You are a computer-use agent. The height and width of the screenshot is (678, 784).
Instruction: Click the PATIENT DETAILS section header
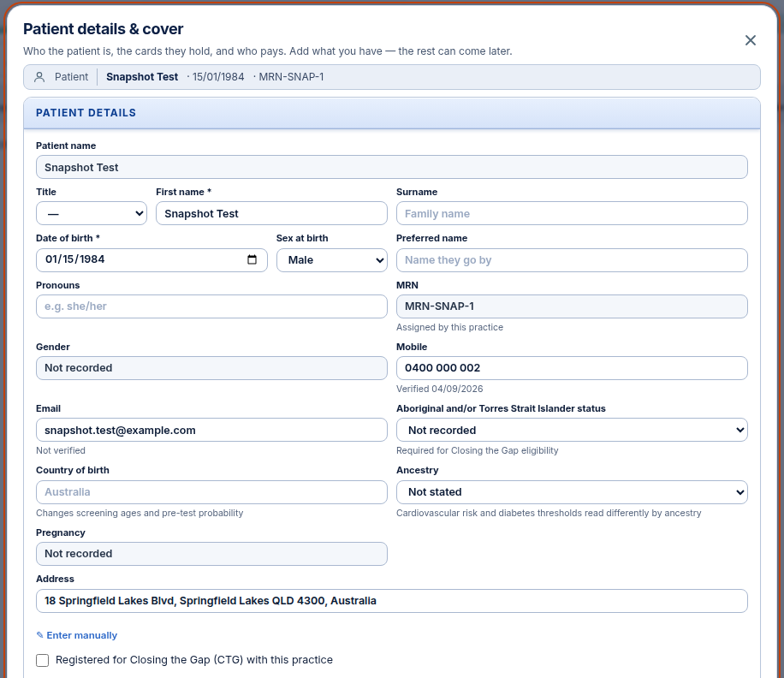click(392, 113)
